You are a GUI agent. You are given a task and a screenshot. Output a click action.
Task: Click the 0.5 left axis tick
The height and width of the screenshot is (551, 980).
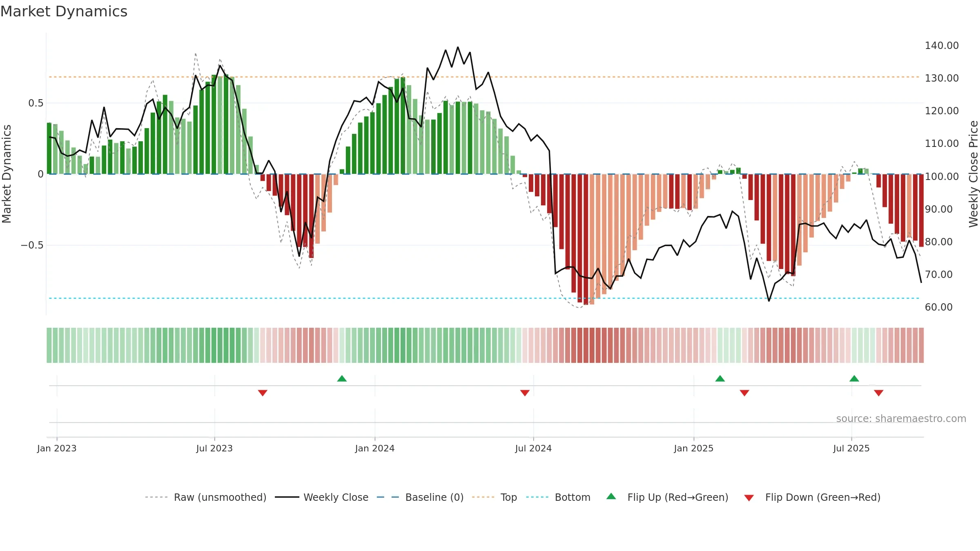coord(36,103)
